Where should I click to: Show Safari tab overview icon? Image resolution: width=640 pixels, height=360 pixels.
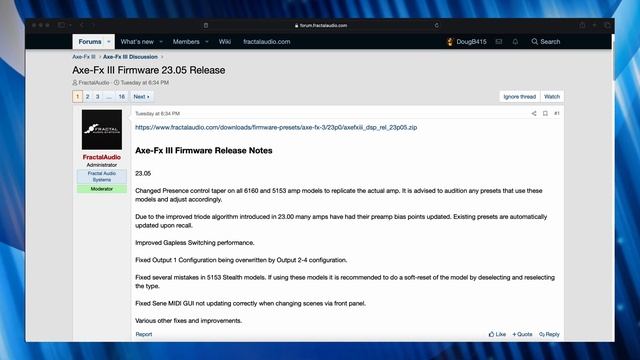[607, 25]
